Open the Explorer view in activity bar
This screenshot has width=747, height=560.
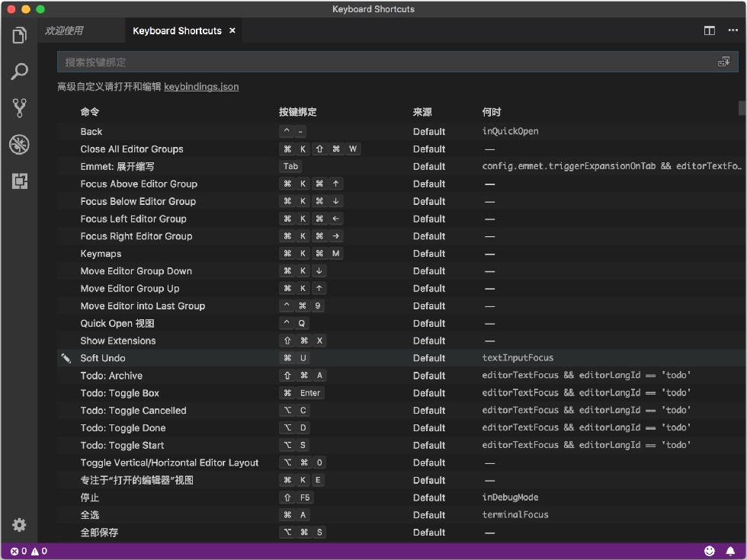(x=19, y=35)
